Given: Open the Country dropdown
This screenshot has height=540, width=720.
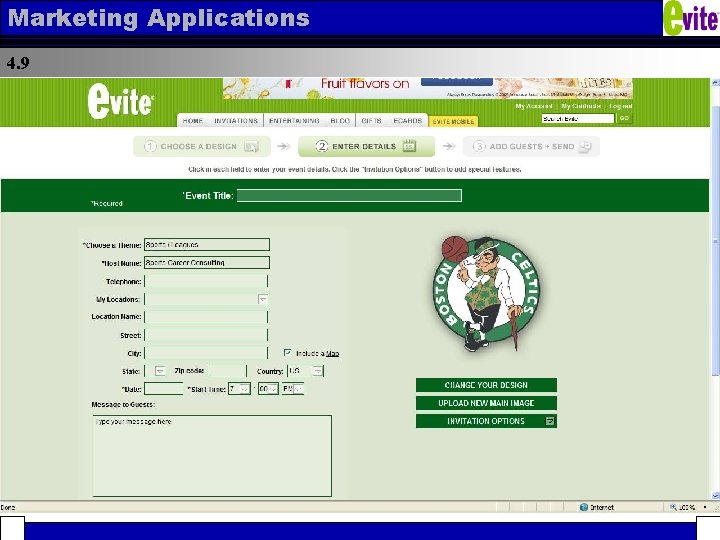Looking at the screenshot, I should click(318, 371).
